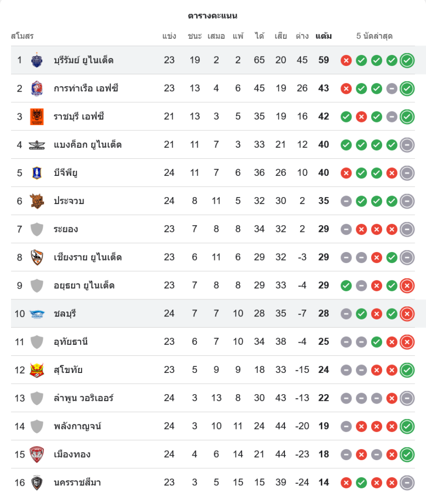The height and width of the screenshot is (504, 426).
Task: Open the บีจีพียู team link
Action: coord(65,173)
